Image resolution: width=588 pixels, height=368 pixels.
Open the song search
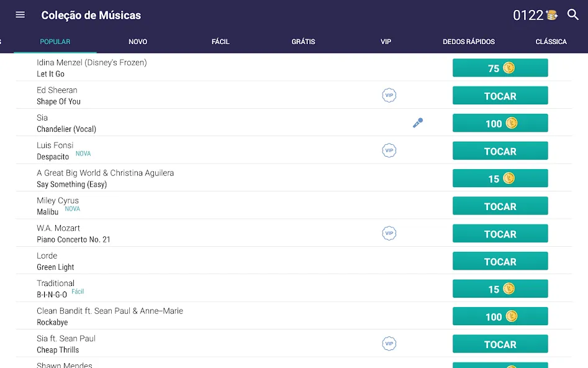point(572,15)
